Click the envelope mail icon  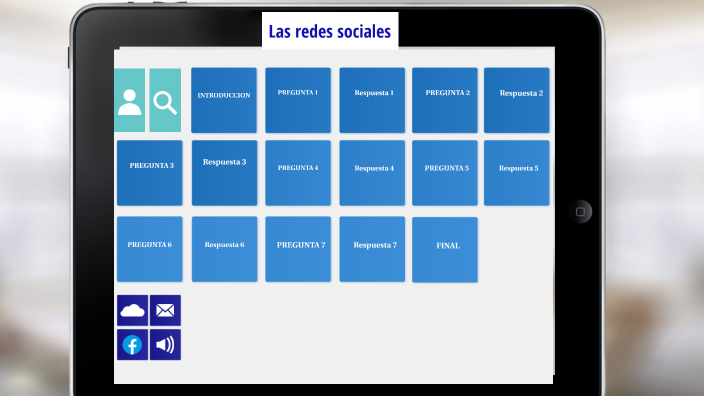[x=165, y=310]
